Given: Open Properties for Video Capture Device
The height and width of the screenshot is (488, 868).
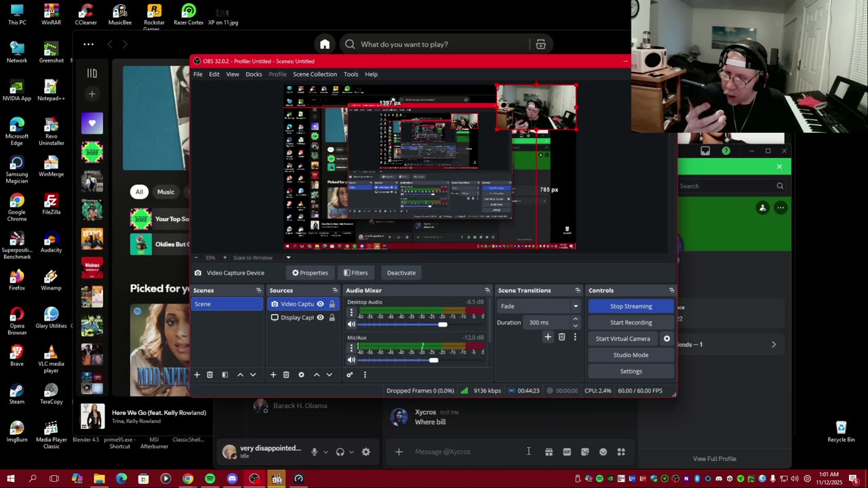Looking at the screenshot, I should click(310, 273).
